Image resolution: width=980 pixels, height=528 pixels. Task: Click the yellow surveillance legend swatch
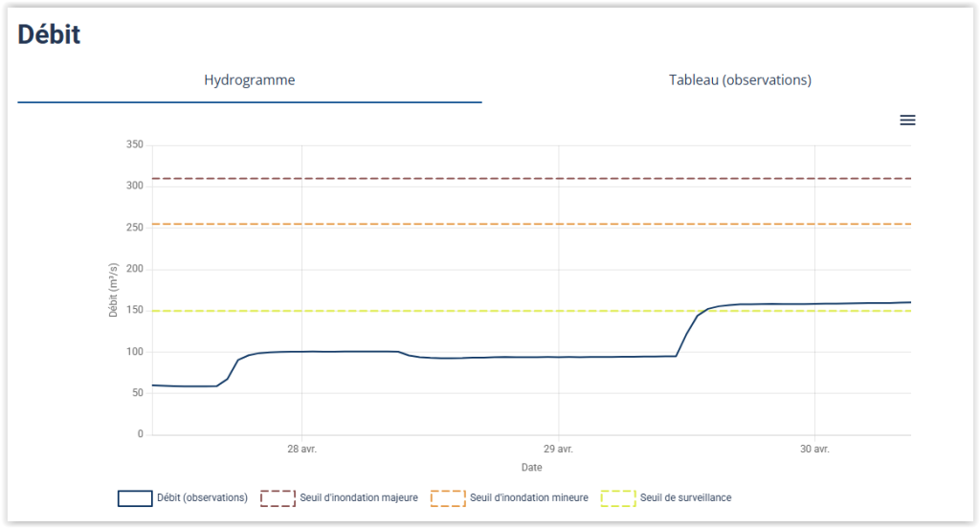617,498
